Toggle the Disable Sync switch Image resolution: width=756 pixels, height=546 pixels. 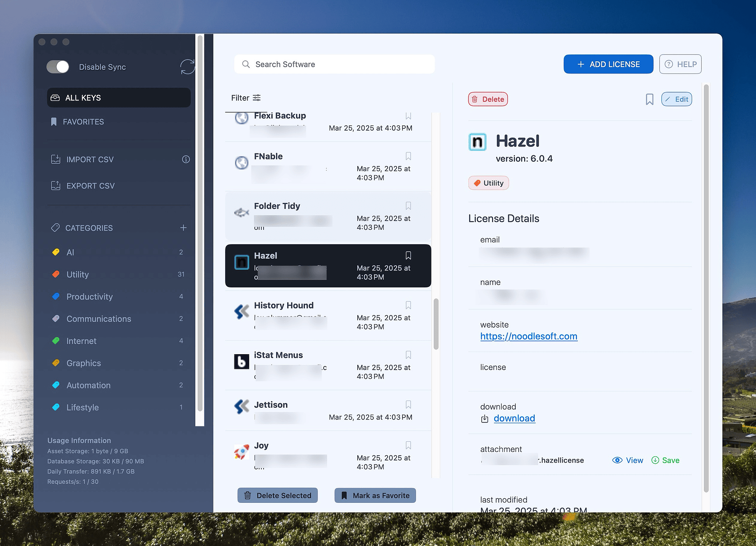pos(58,67)
